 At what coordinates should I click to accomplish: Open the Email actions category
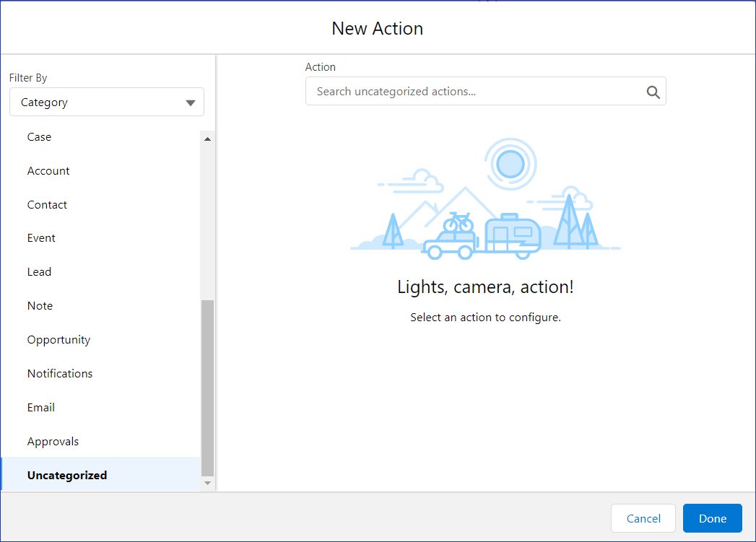point(41,408)
